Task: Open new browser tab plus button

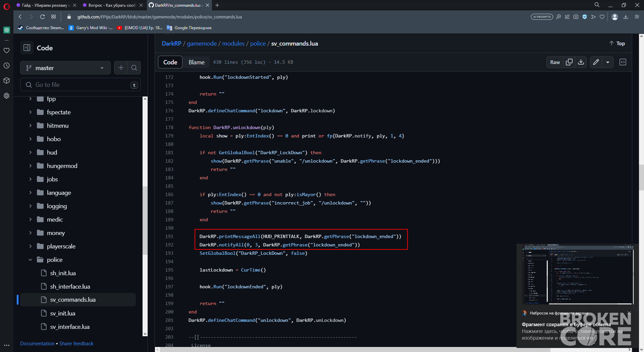Action: 217,5
